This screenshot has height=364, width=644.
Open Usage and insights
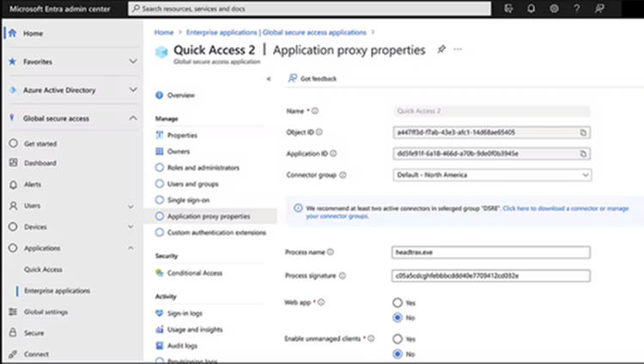click(195, 330)
